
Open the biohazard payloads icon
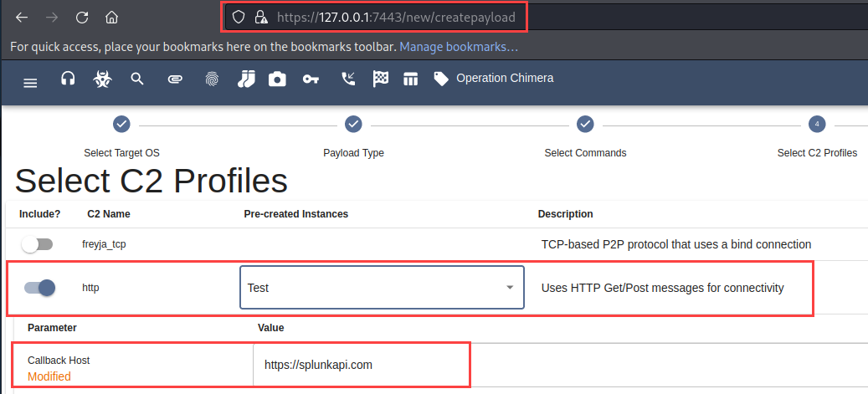coord(101,79)
